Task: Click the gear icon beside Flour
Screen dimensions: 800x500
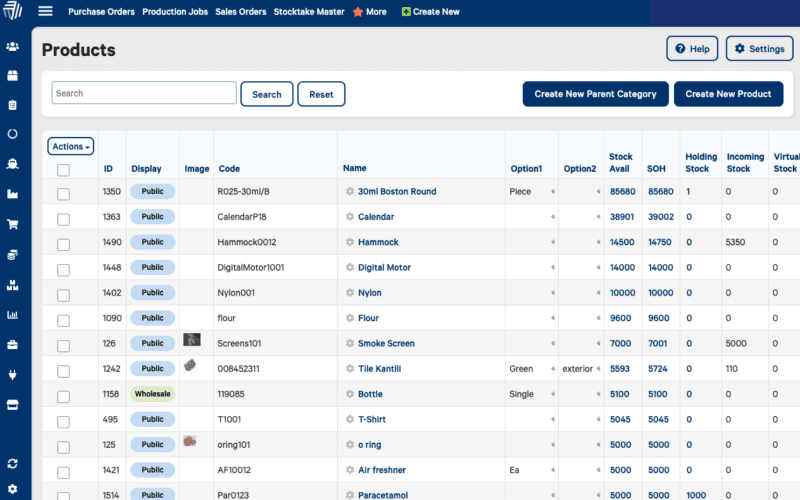Action: 350,318
